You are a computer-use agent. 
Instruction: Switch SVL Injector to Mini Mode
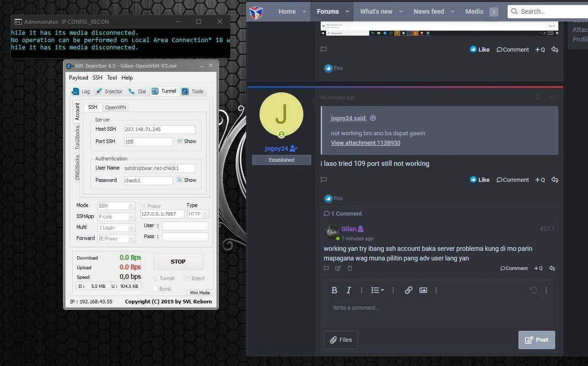[200, 293]
